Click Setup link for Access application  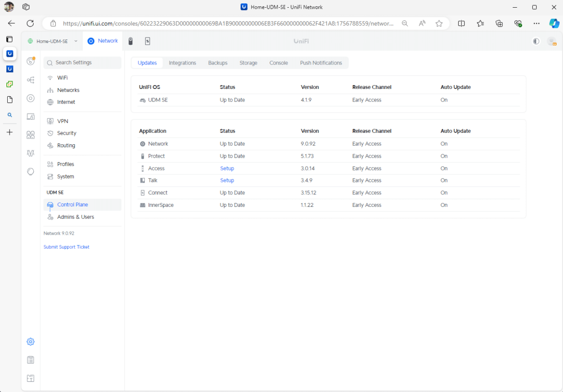227,168
